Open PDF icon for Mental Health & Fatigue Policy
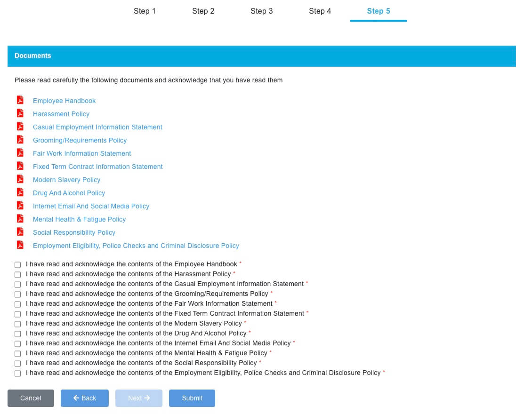This screenshot has height=414, width=532. [20, 219]
